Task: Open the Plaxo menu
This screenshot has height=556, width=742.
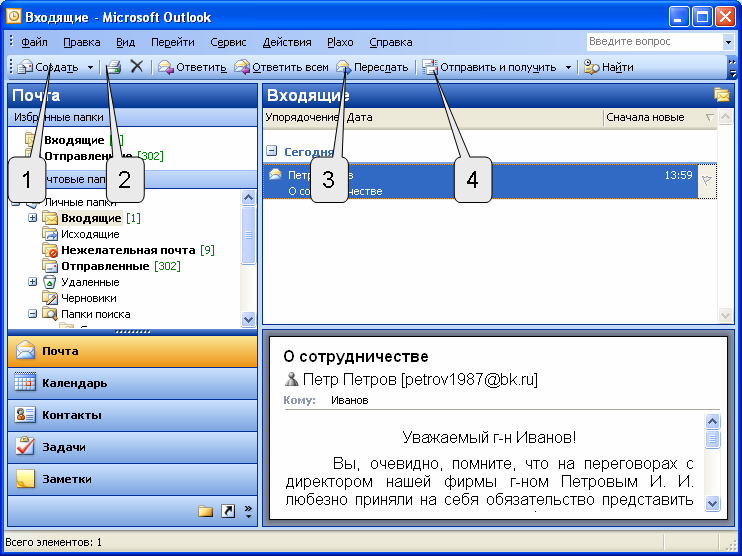Action: 340,42
